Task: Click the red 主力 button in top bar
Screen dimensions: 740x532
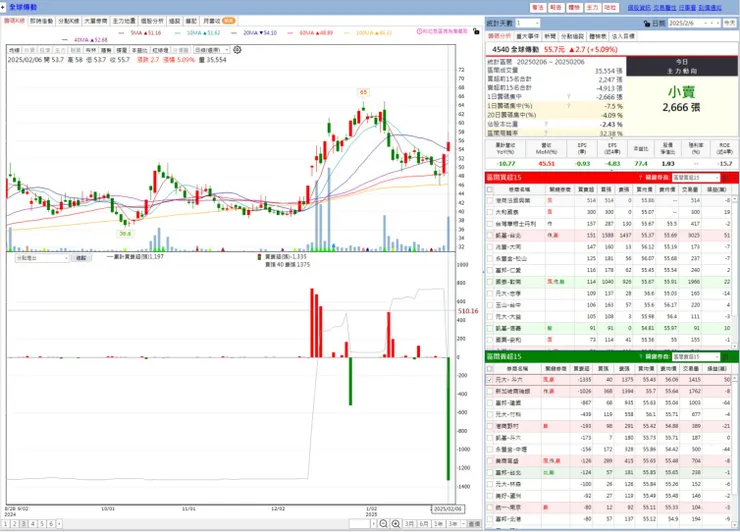Action: pos(593,8)
